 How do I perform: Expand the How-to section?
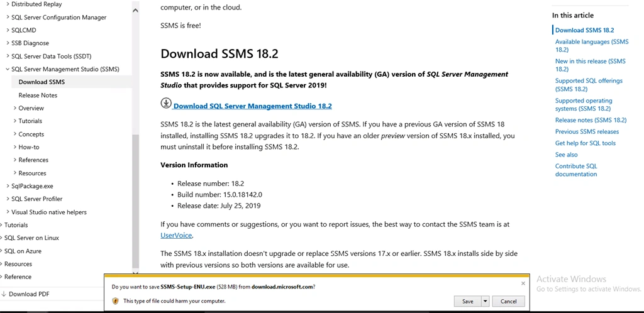point(15,147)
